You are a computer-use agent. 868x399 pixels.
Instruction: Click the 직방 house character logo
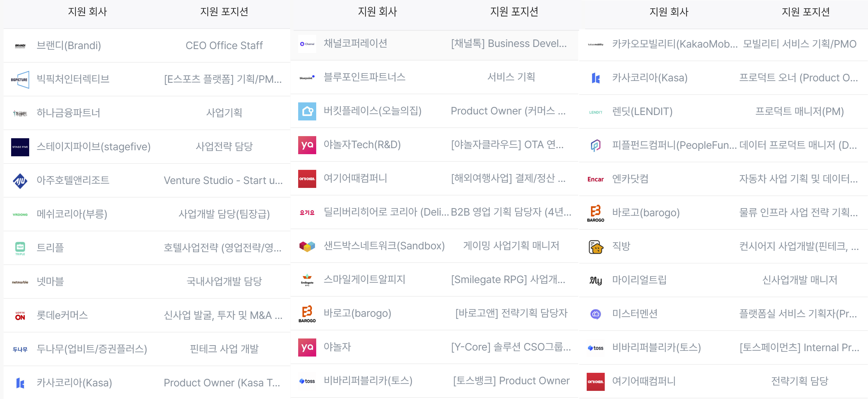click(595, 247)
